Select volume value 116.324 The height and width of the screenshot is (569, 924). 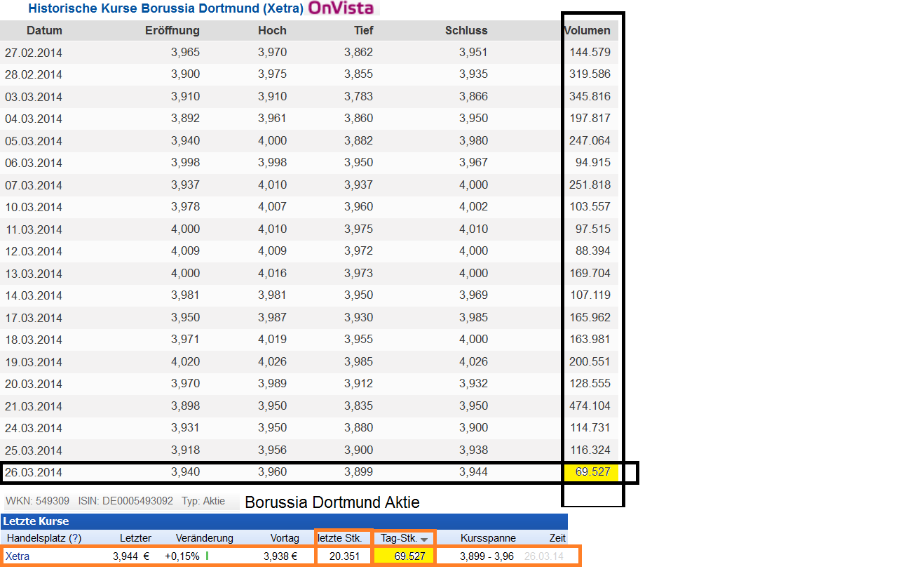click(x=590, y=450)
